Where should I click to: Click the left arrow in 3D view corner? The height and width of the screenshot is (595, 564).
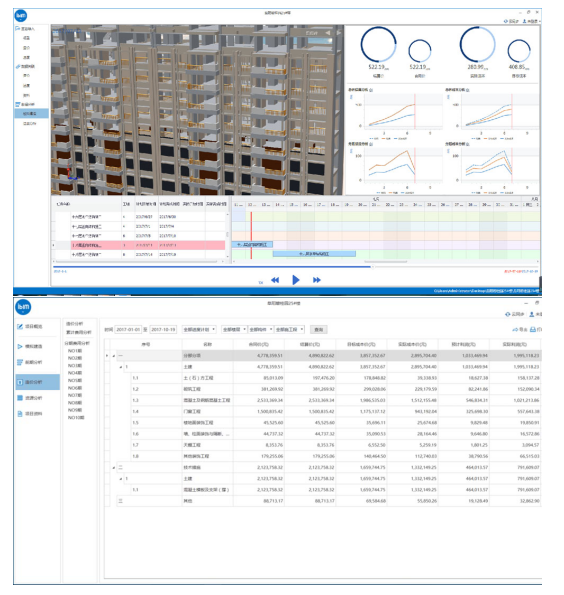pos(328,33)
